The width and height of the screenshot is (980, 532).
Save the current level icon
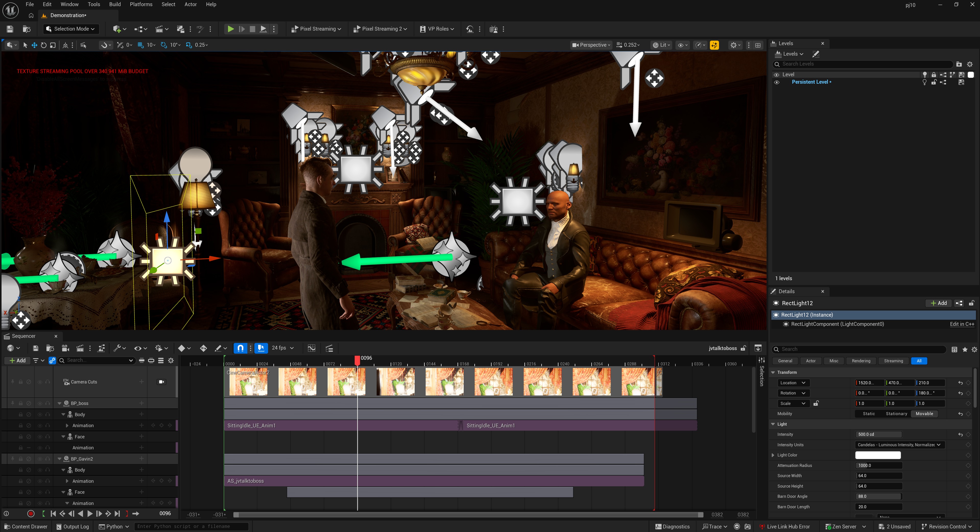[10, 29]
